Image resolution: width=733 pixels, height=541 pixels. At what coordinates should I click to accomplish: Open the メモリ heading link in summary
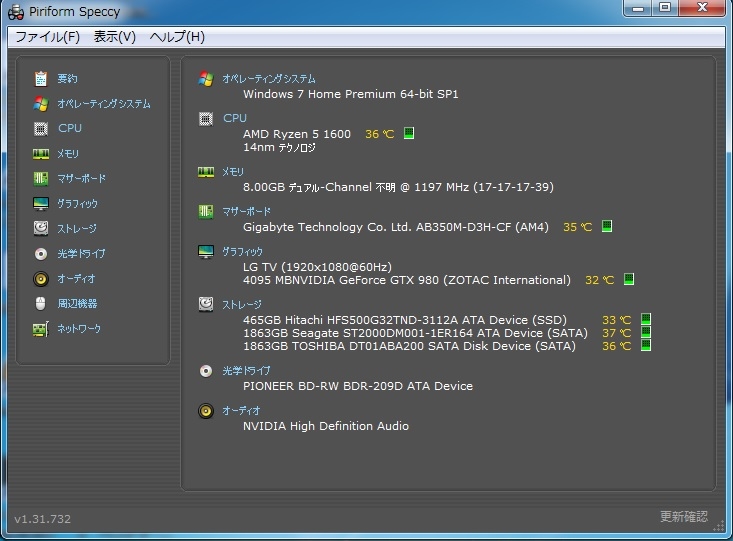pos(233,172)
